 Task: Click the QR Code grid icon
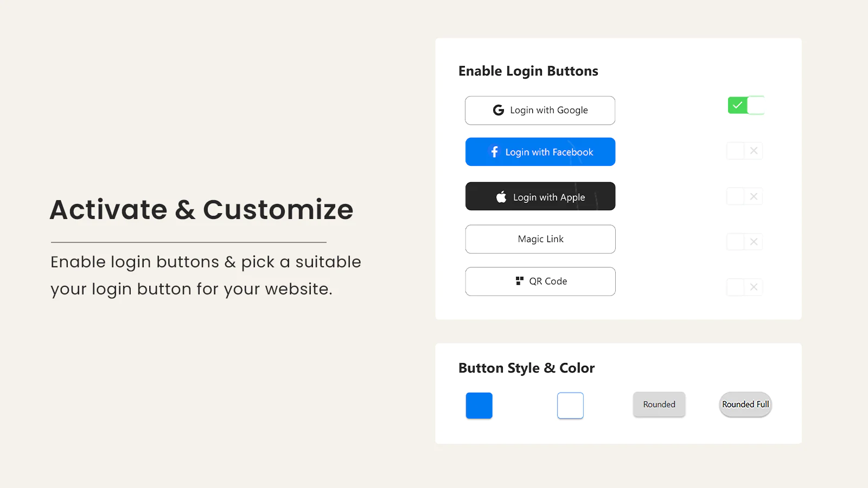[x=520, y=281]
